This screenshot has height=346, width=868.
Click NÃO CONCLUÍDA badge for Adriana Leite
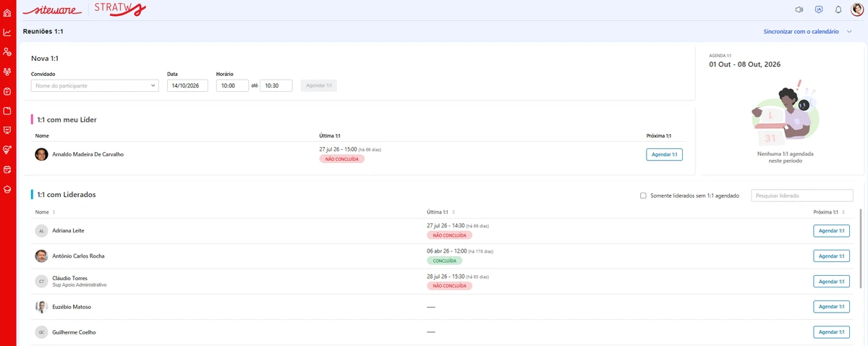449,235
